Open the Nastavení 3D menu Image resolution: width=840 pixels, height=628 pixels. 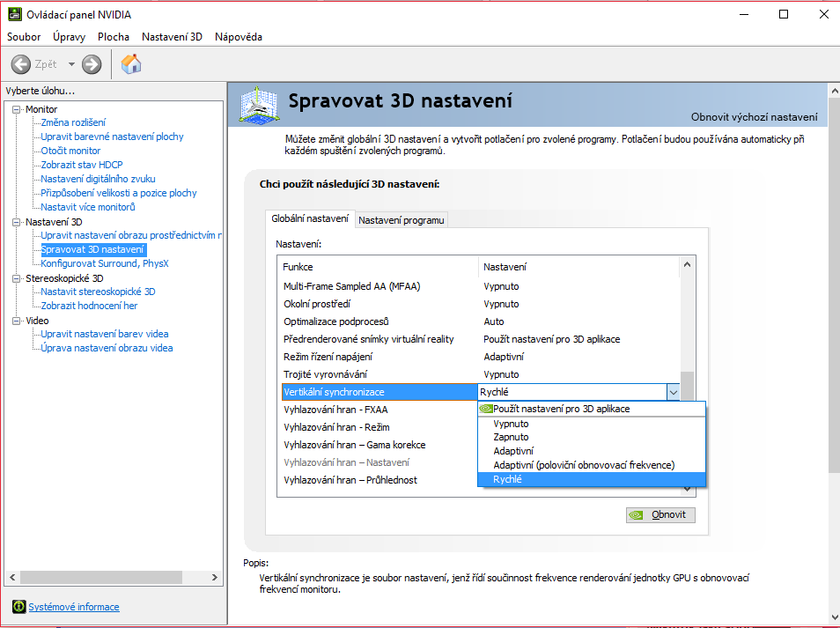click(x=172, y=36)
